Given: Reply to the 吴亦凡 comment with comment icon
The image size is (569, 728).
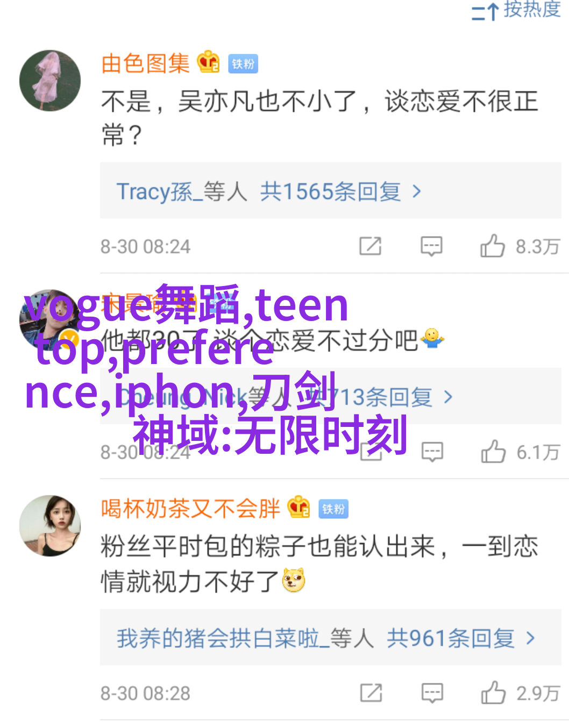Looking at the screenshot, I should [x=431, y=246].
